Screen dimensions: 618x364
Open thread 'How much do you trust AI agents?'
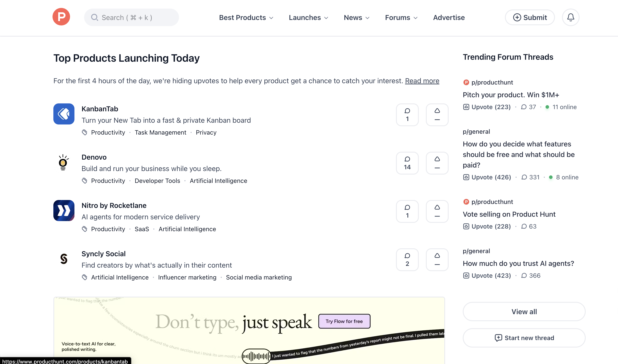click(518, 264)
